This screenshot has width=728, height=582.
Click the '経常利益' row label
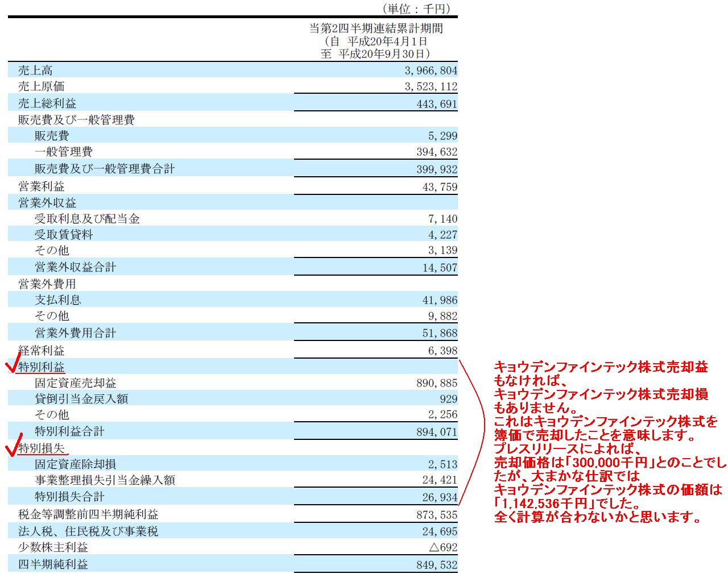pyautogui.click(x=41, y=351)
